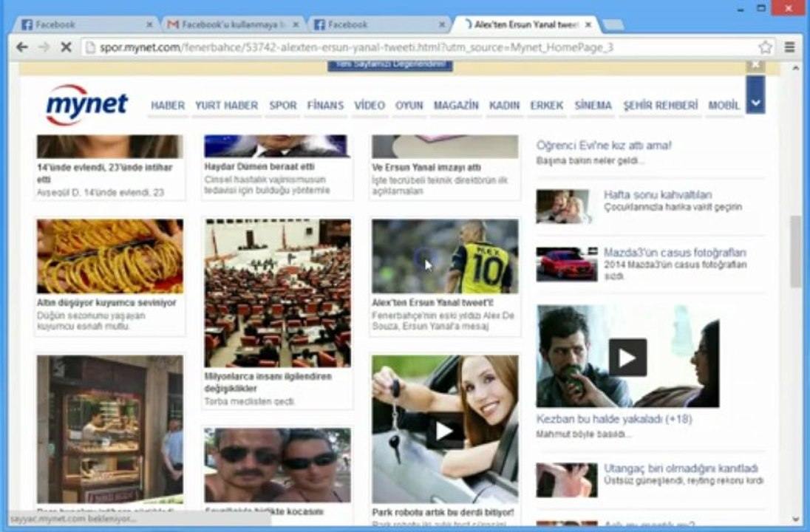
Task: Click the Yeni Sayfamızı Değerlendirin button
Action: point(390,65)
